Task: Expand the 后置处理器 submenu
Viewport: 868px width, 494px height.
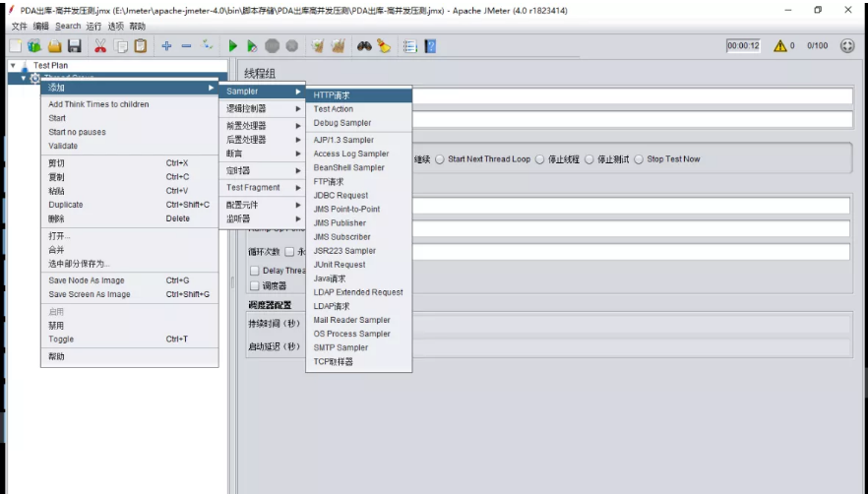Action: 263,140
